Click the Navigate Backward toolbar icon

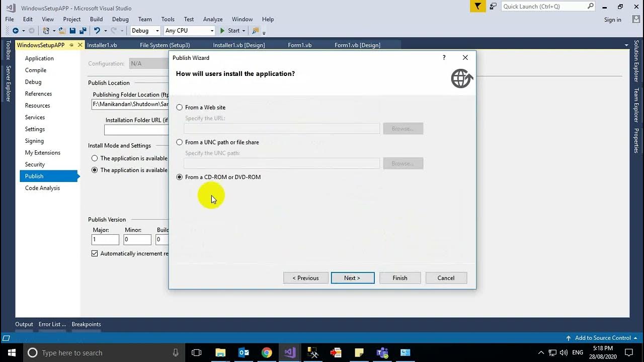click(16, 31)
